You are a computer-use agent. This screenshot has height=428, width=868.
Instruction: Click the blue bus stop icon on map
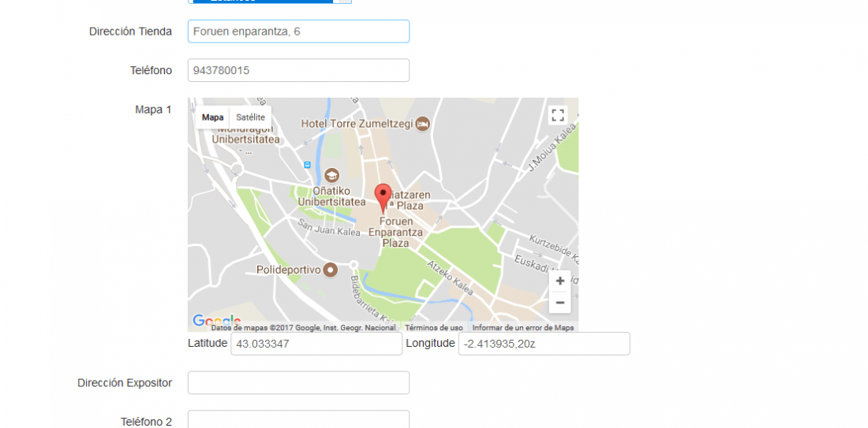307,165
